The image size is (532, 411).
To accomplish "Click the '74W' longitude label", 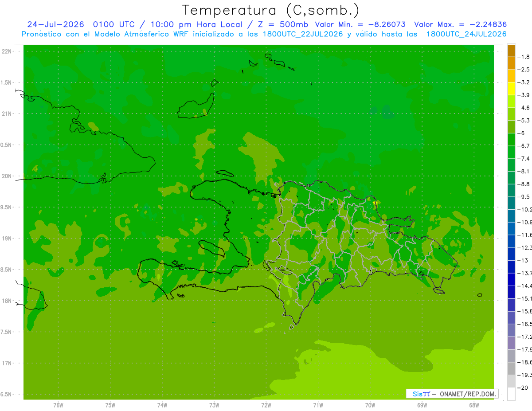I will [162, 405].
